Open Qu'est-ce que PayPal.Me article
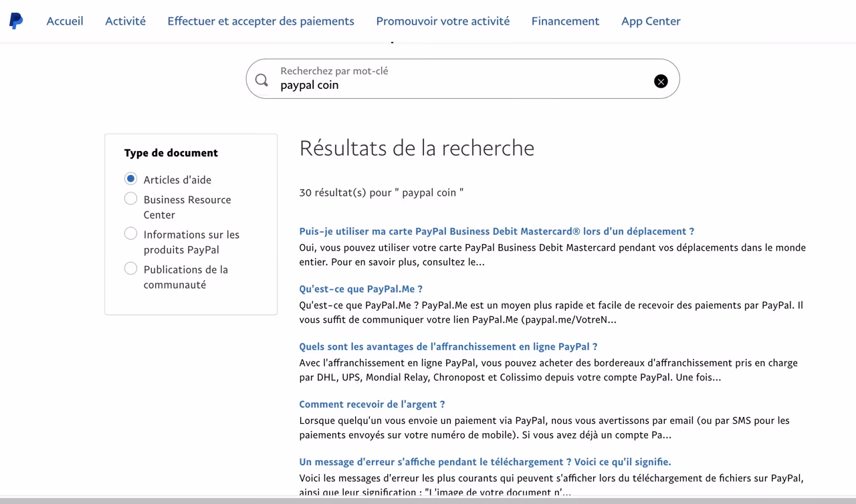The image size is (856, 504). coord(360,289)
